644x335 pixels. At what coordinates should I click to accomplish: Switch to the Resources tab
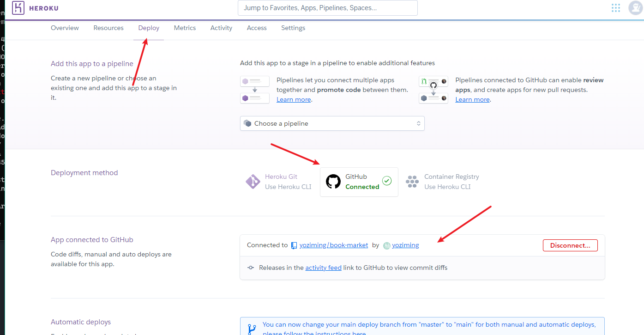pyautogui.click(x=108, y=28)
